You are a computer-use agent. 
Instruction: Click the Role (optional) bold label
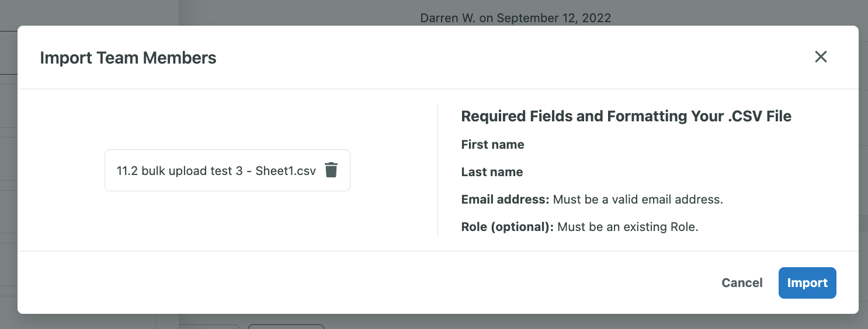click(507, 227)
